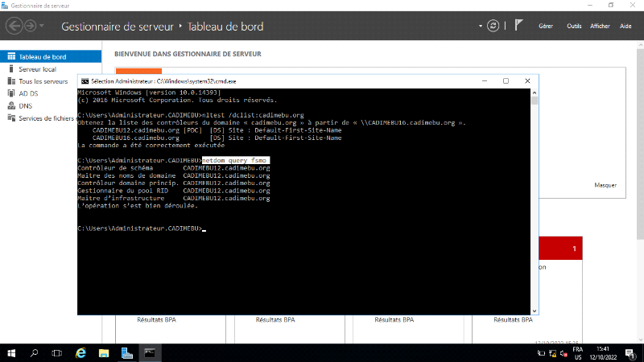Open taskbar search magnifier
644x362 pixels.
coord(34,353)
